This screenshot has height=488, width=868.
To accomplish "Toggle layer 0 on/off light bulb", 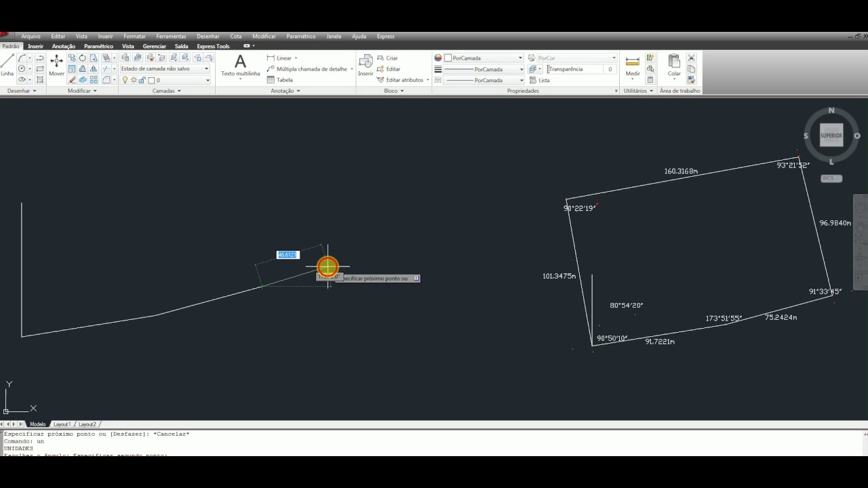I will click(x=125, y=80).
